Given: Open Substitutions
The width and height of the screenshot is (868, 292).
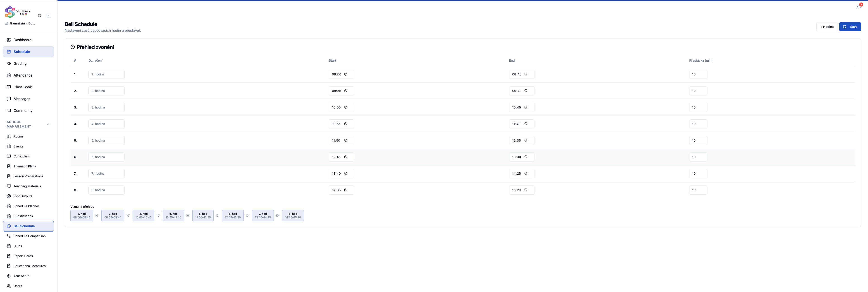Looking at the screenshot, I should point(28,216).
